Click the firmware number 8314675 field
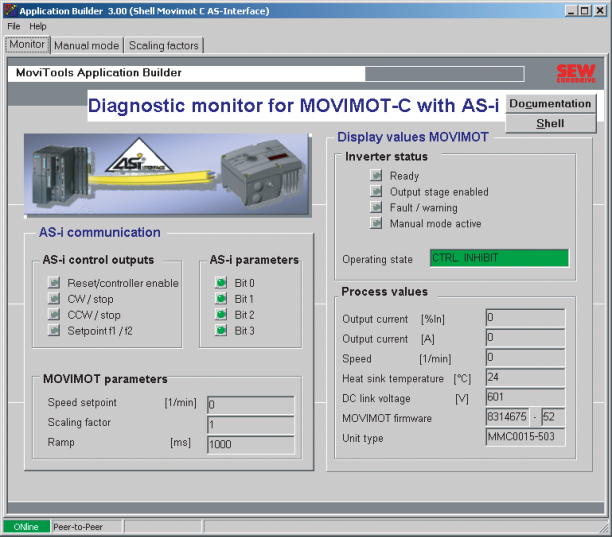This screenshot has height=537, width=612. (507, 417)
